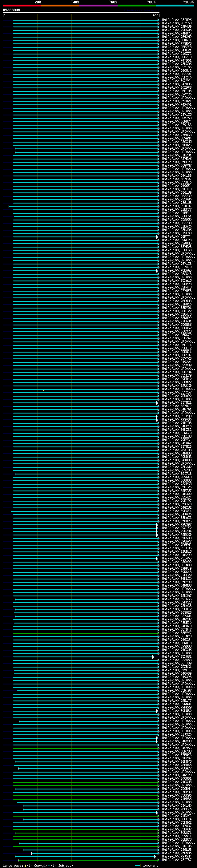Select the UniRef100_A5HMP6 label
The image size is (197, 868).
coord(177,521)
